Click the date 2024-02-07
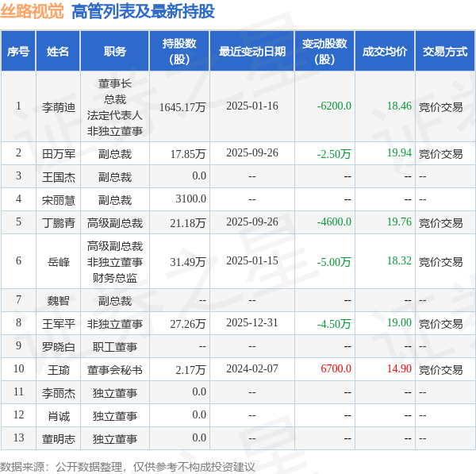Screen dimensions: 476x474 coord(252,368)
